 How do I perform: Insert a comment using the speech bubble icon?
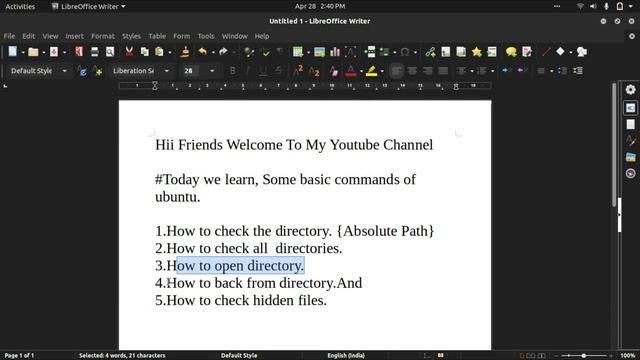(x=511, y=52)
